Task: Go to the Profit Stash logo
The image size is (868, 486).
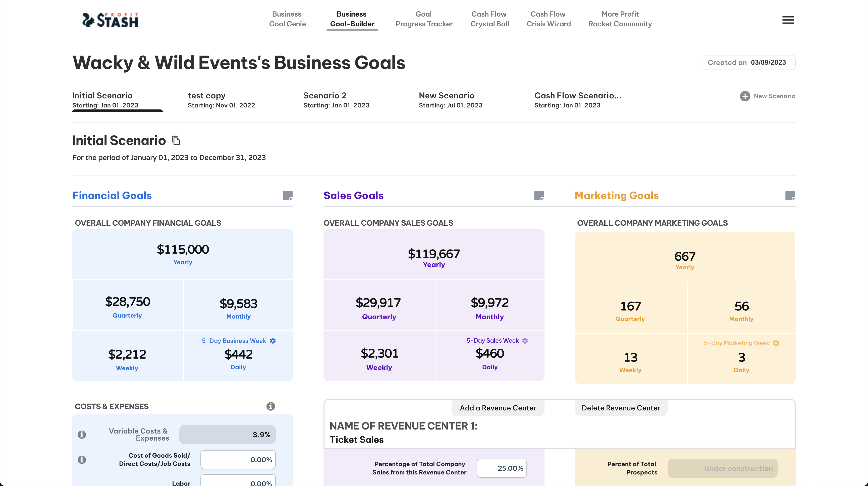Action: (110, 20)
